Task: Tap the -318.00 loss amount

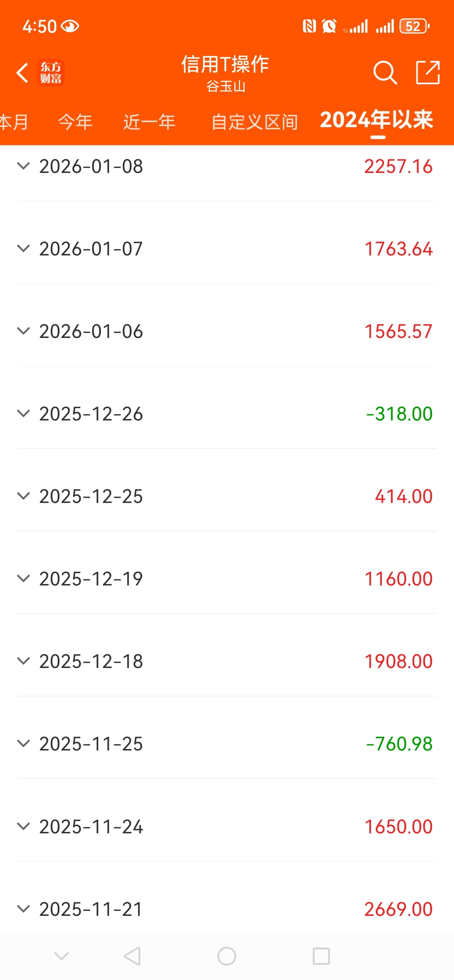Action: pyautogui.click(x=399, y=414)
